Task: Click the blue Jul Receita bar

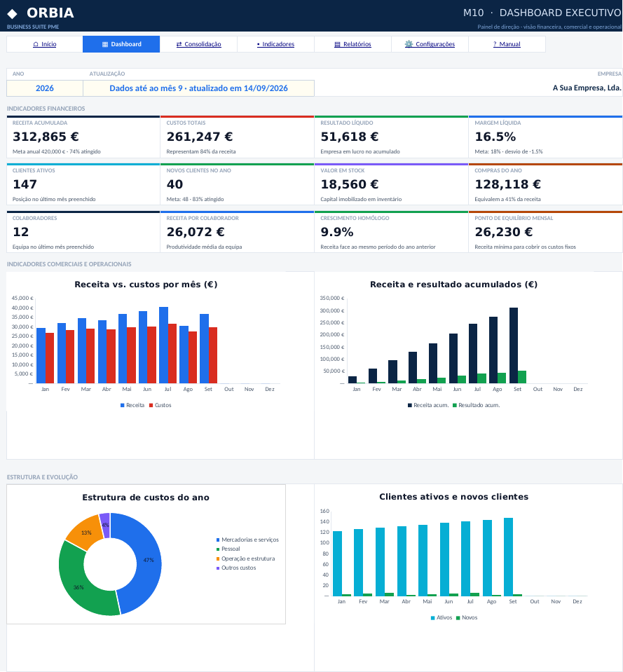Action: 164,345
